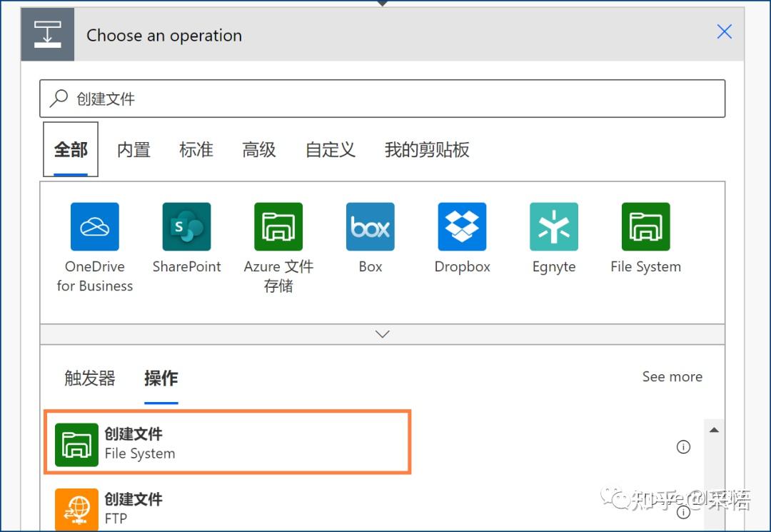Viewport: 771px width, 532px height.
Task: Open the 我的剪贴板 tab
Action: pos(427,149)
